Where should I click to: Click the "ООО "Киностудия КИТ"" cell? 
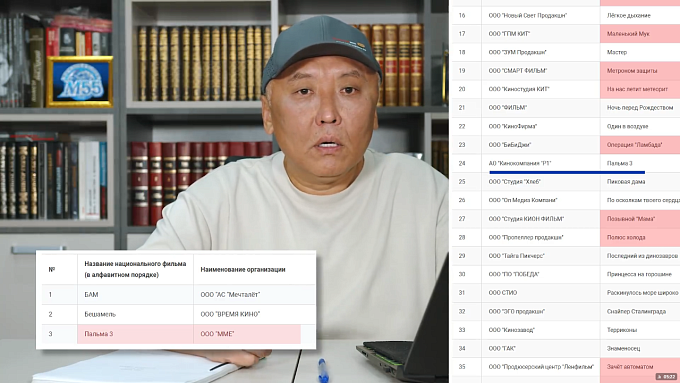pos(540,89)
